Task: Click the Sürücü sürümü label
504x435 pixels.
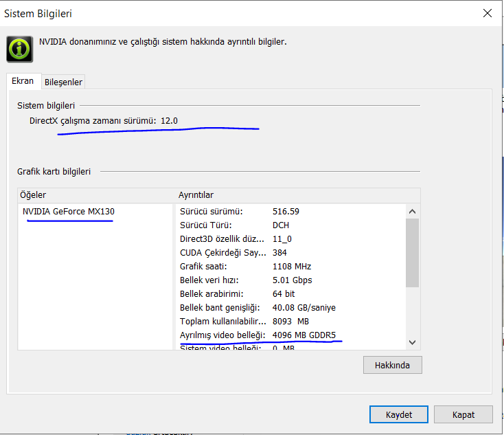Action: click(x=211, y=212)
